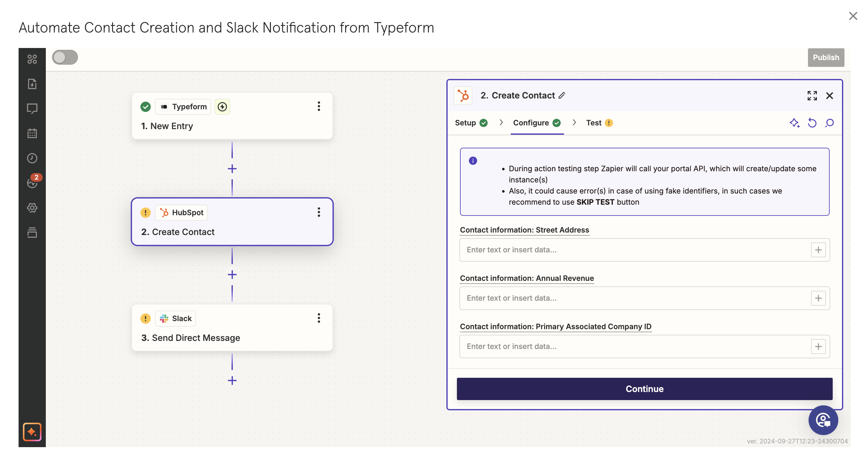The width and height of the screenshot is (868, 449).
Task: Open the three-dot menu on Typeform step 1
Action: point(318,107)
